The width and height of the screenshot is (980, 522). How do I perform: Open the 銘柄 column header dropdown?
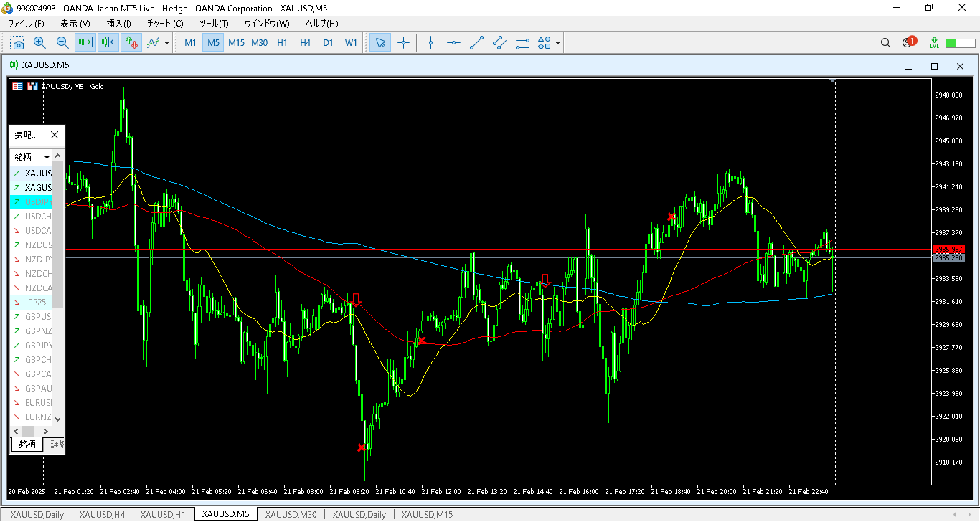[47, 157]
